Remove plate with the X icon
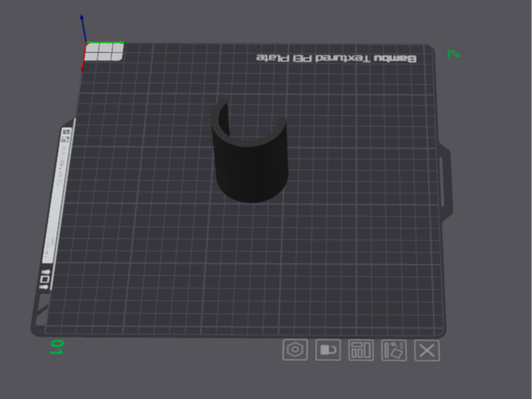 pos(427,350)
